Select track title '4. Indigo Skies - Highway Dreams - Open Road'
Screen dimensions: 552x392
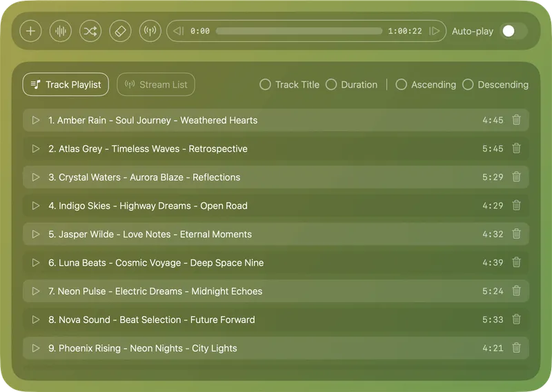[x=148, y=206]
